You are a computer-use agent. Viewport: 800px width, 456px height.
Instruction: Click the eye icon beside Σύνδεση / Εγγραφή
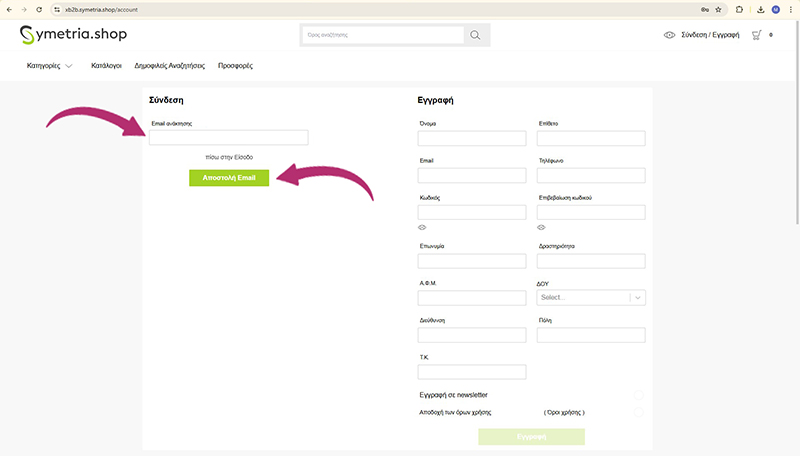click(669, 35)
